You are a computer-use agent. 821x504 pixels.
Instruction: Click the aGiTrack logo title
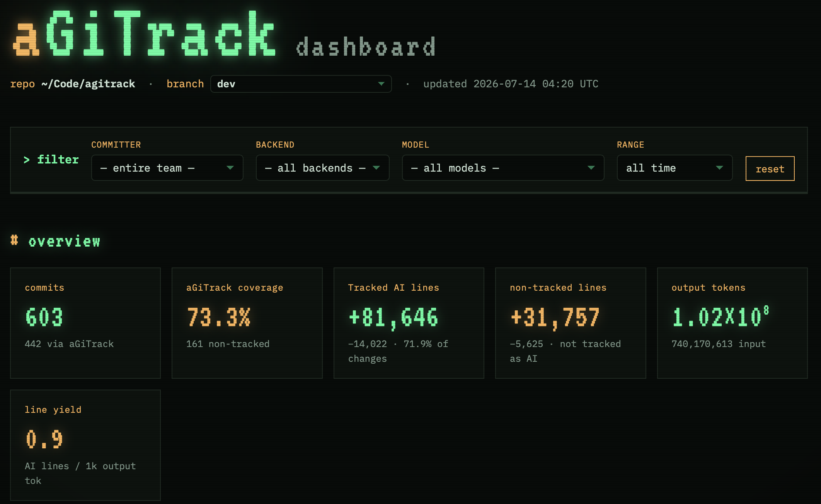pyautogui.click(x=144, y=33)
